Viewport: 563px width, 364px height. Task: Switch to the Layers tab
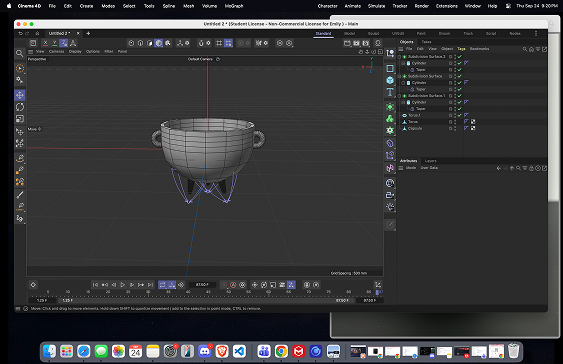(x=431, y=161)
